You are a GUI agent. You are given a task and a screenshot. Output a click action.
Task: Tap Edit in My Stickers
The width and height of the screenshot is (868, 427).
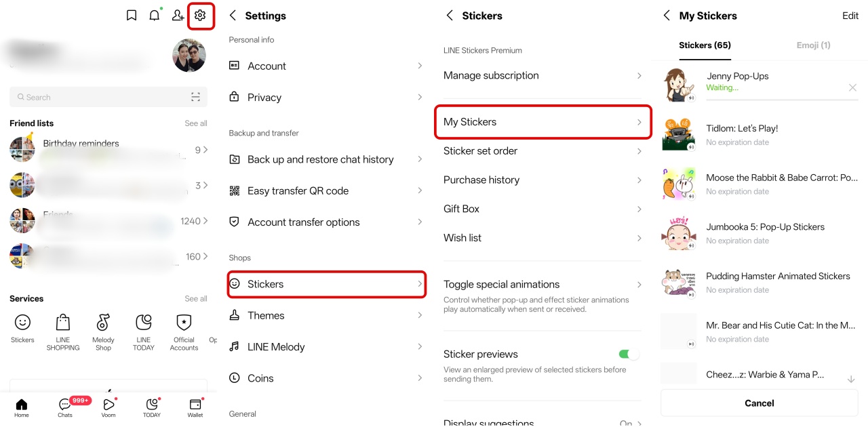850,16
